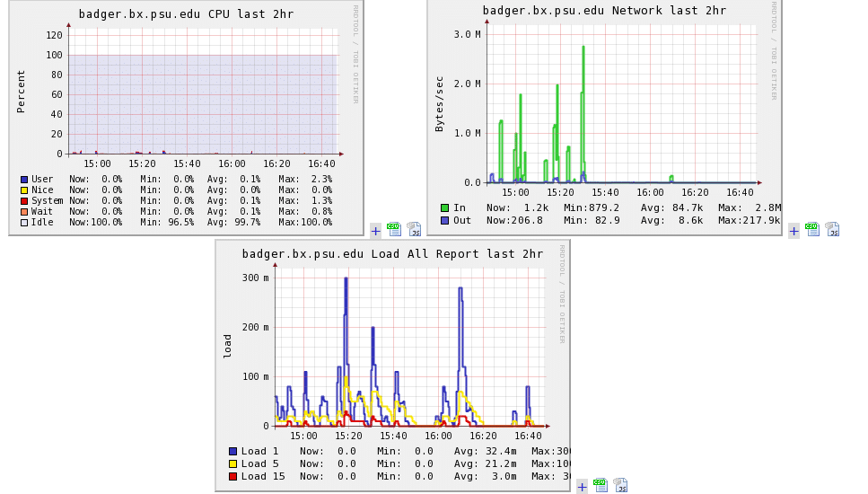Open the Load All Report graph
This screenshot has width=868, height=494.
pyautogui.click(x=392, y=366)
